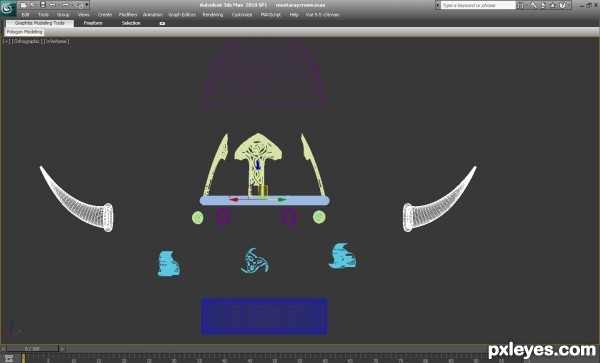Open the Orthographic viewport view menu
Image resolution: width=600 pixels, height=363 pixels.
[x=27, y=41]
